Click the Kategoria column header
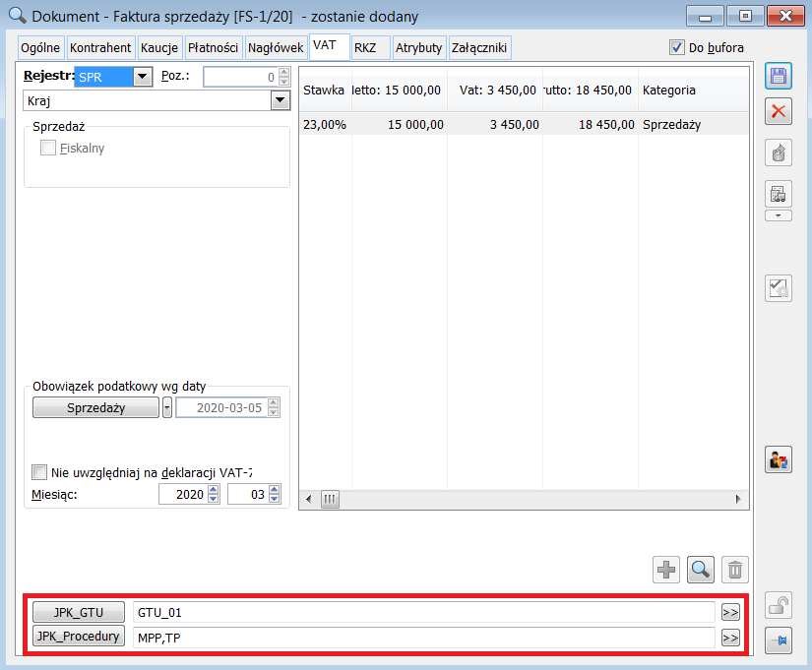Image resolution: width=812 pixels, height=670 pixels. (693, 91)
